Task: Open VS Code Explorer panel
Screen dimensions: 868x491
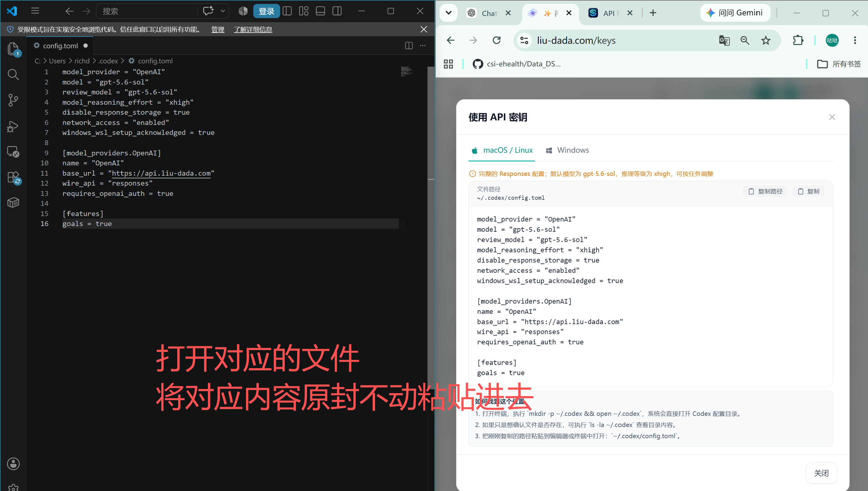Action: [13, 49]
